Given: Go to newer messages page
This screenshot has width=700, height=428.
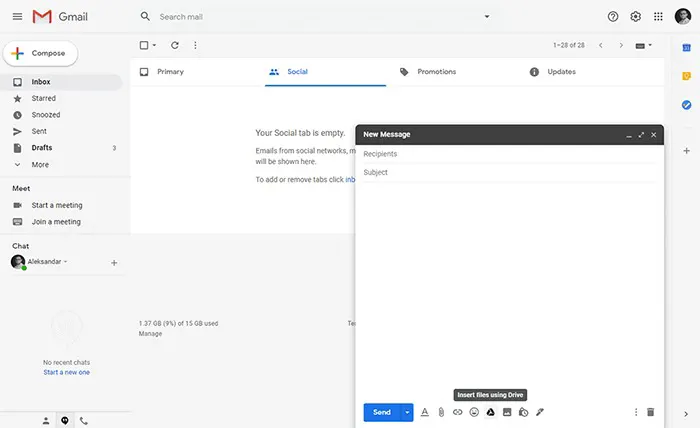Looking at the screenshot, I should 601,45.
